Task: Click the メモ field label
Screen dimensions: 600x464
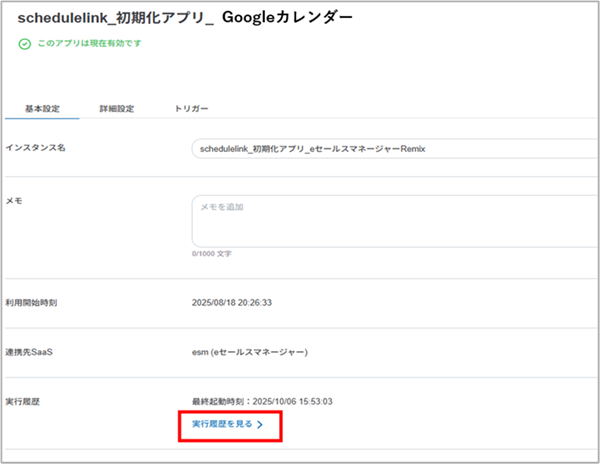Action: tap(14, 200)
